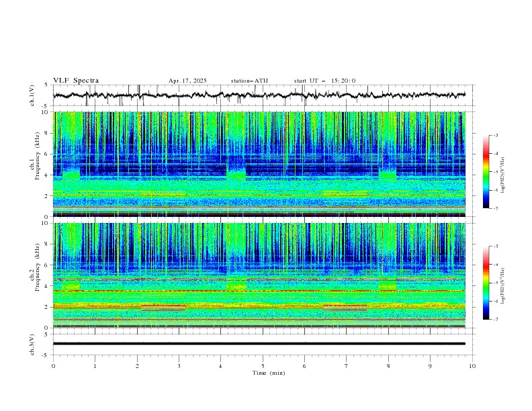
Task: Click time axis tick label "9"
Action: pyautogui.click(x=430, y=366)
